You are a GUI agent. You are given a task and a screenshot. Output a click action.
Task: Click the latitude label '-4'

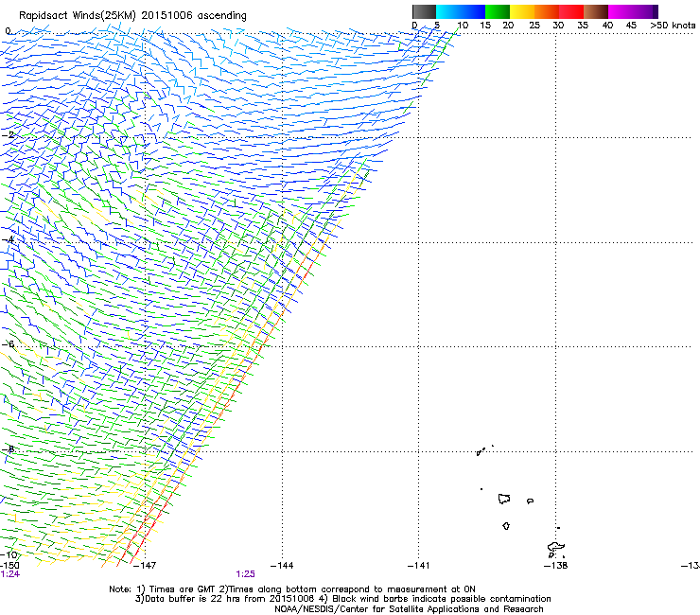(x=8, y=239)
